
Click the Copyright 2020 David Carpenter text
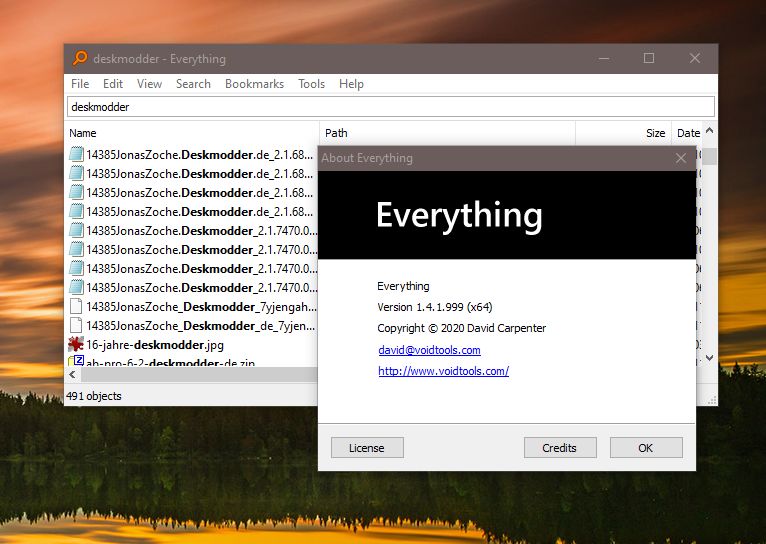click(x=462, y=328)
